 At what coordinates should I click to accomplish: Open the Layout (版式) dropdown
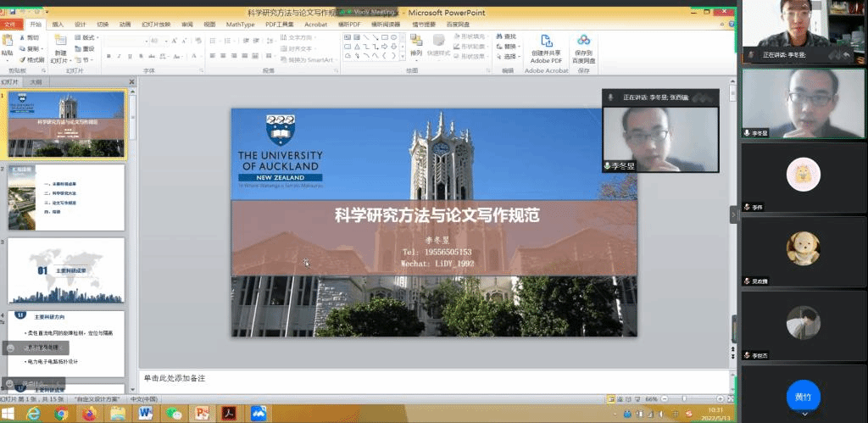click(87, 37)
